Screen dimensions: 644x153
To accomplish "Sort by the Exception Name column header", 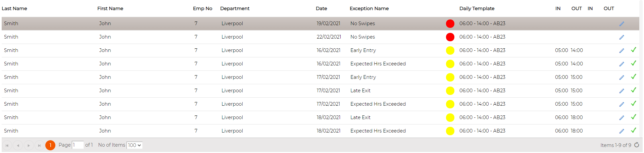I will coord(369,8).
